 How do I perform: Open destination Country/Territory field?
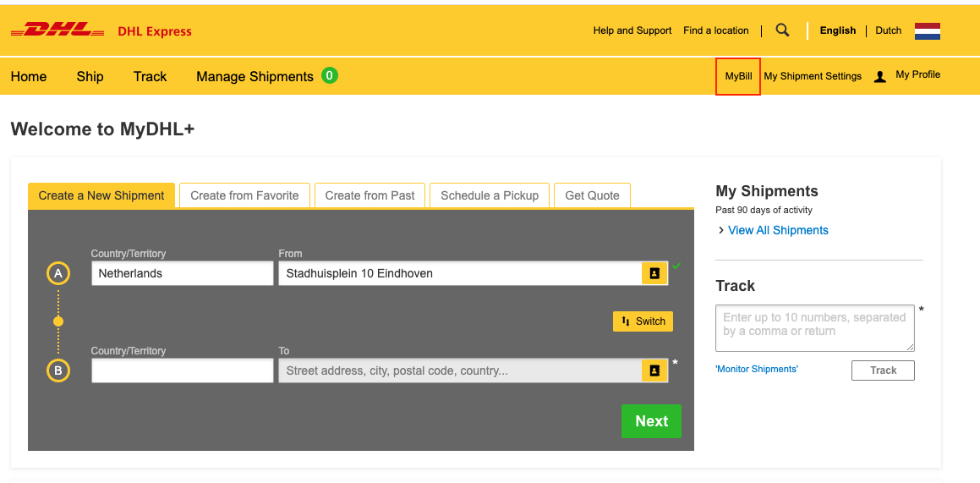182,370
